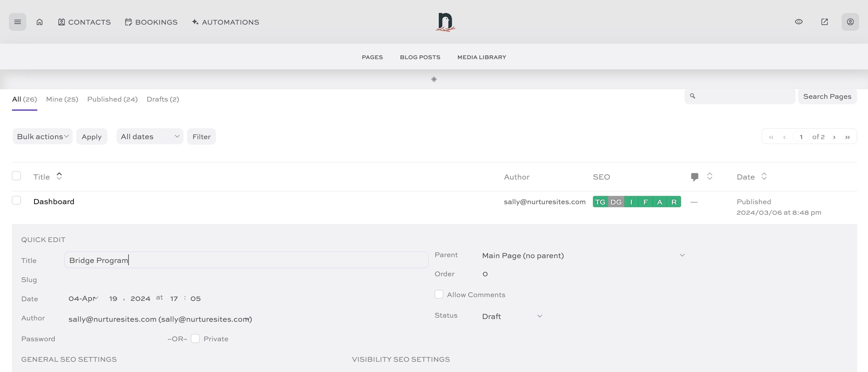The height and width of the screenshot is (372, 868).
Task: Enable the Allow Comments checkbox
Action: [x=439, y=294]
